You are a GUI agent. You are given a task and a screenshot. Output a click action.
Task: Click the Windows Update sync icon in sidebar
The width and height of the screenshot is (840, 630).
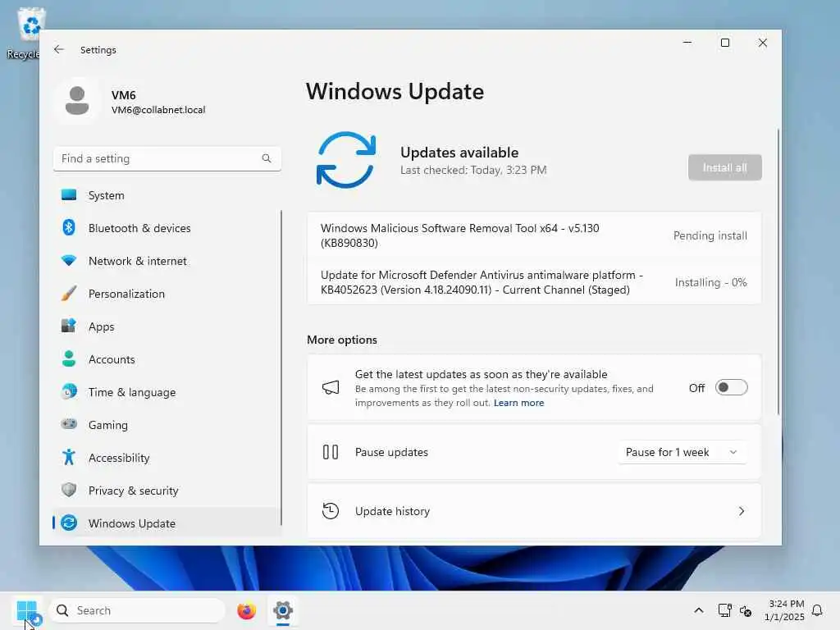[x=69, y=523]
